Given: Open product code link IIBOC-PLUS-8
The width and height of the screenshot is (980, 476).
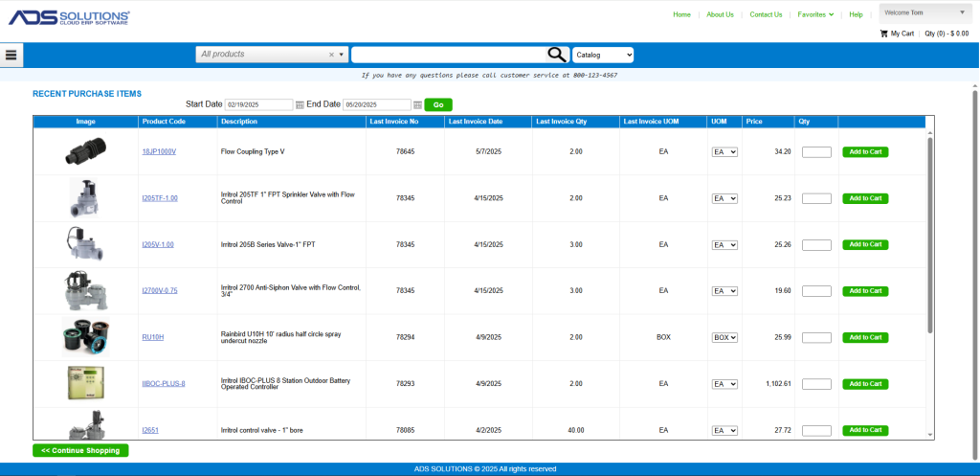Looking at the screenshot, I should 163,383.
